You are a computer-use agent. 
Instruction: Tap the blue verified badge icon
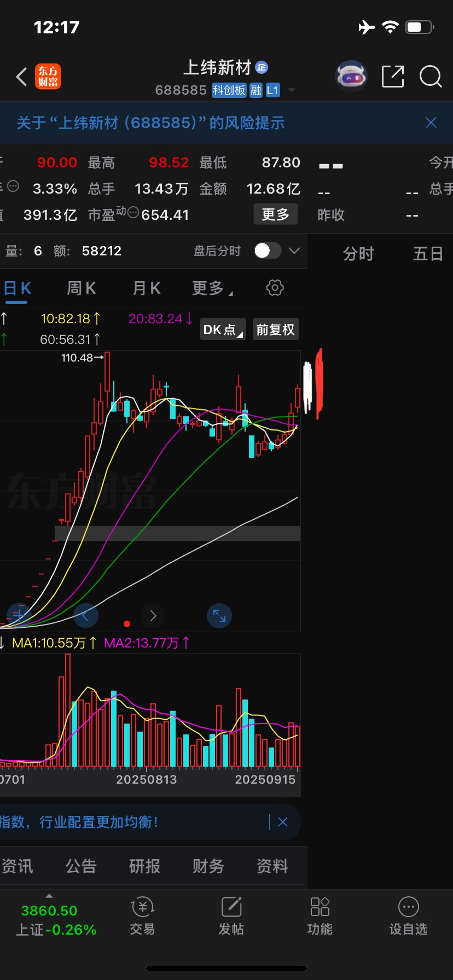click(262, 67)
